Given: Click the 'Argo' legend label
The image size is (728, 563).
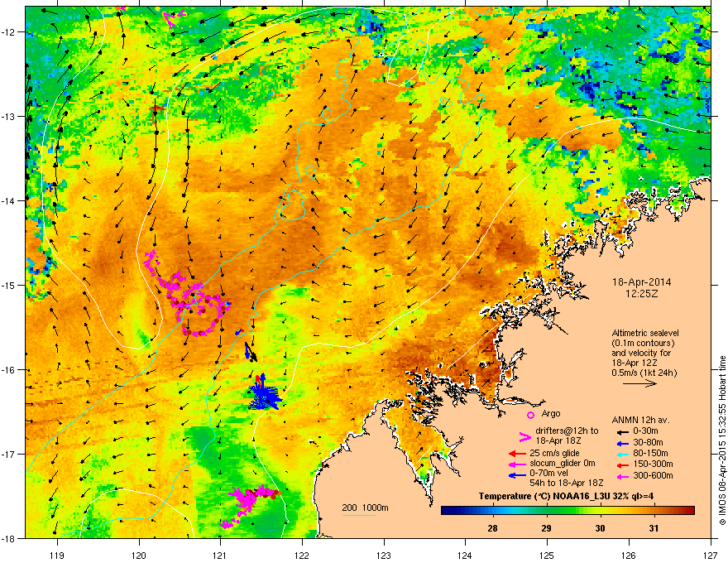Looking at the screenshot, I should tap(551, 413).
